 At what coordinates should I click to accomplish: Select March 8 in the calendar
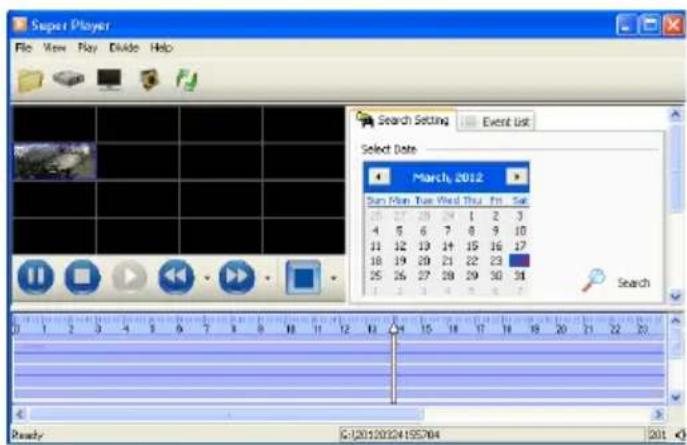click(471, 231)
